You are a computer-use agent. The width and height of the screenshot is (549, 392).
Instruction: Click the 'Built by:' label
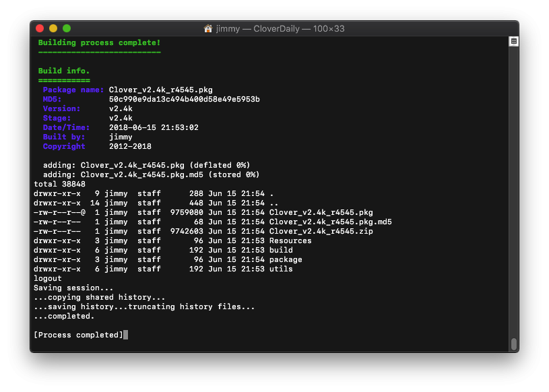click(64, 137)
